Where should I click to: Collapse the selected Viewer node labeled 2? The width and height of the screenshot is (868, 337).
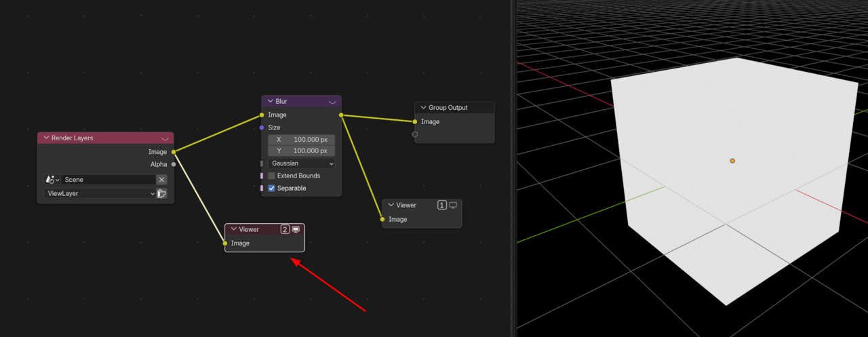[x=234, y=229]
